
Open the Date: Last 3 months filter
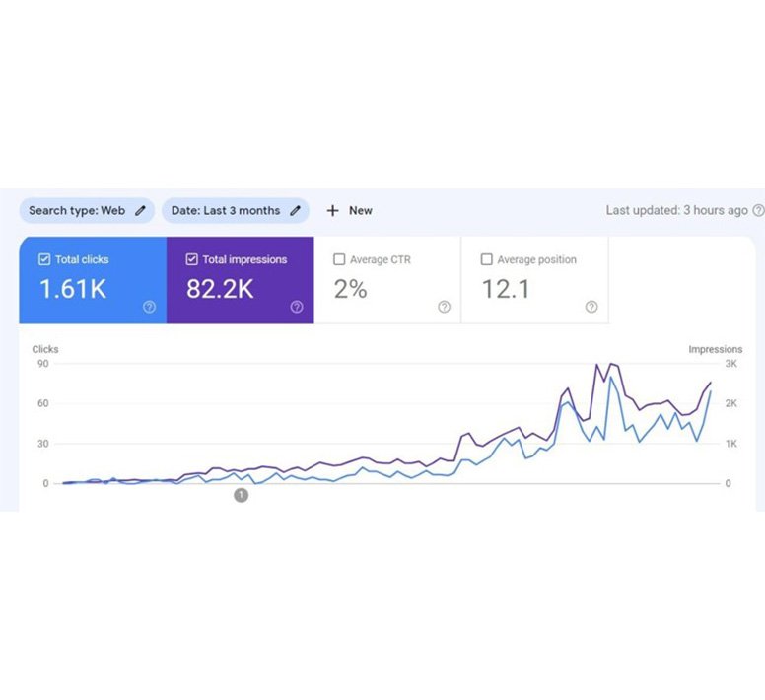pyautogui.click(x=226, y=210)
